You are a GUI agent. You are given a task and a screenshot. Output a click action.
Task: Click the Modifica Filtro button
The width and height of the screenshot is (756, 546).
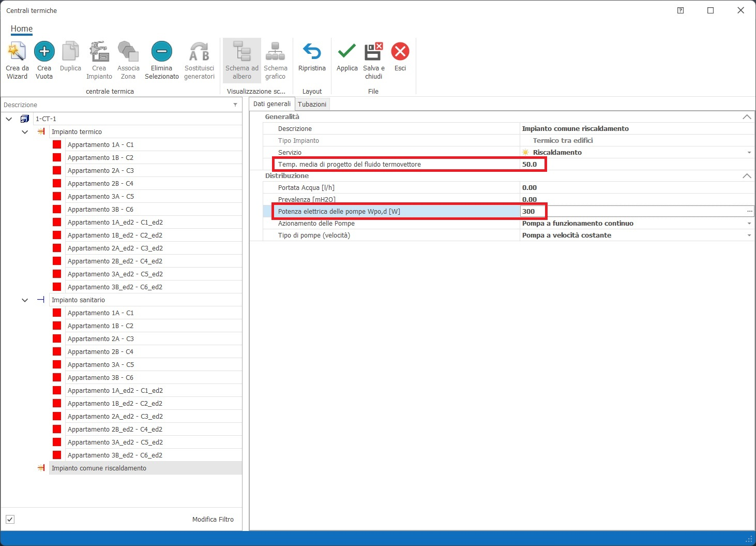point(213,519)
